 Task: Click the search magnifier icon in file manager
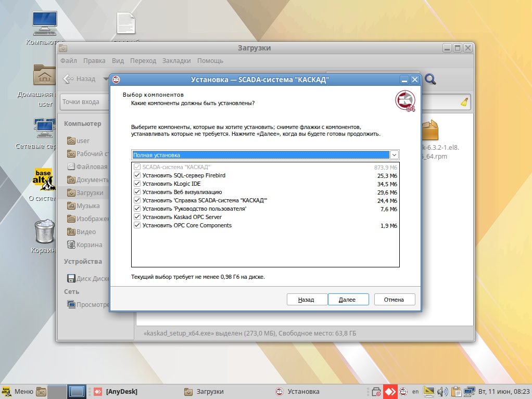coord(430,79)
